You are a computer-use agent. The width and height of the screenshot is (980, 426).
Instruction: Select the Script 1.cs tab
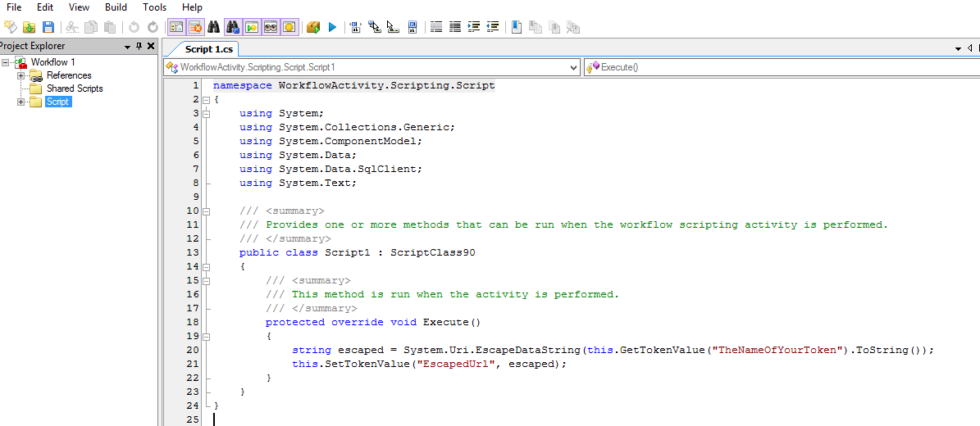(x=207, y=48)
